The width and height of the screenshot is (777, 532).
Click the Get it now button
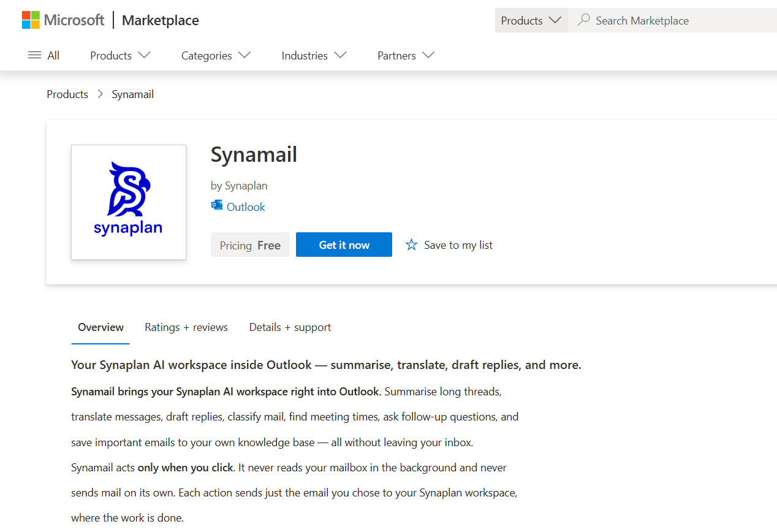(344, 245)
